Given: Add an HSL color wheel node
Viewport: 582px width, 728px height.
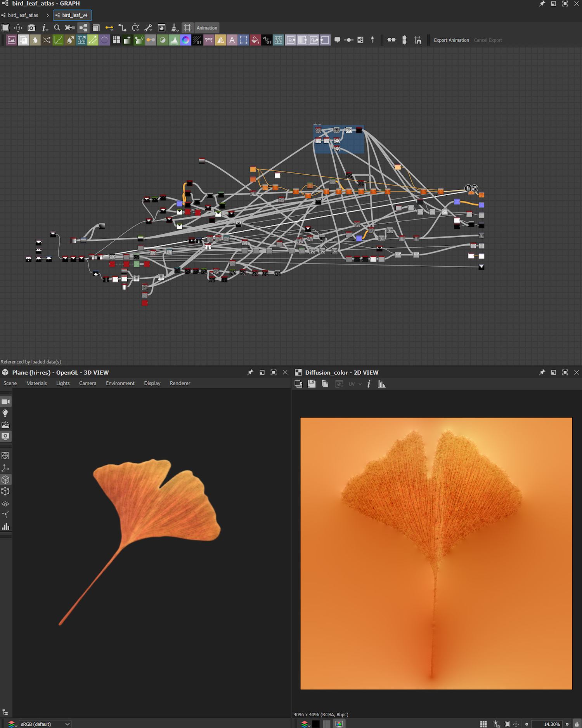Looking at the screenshot, I should click(x=185, y=40).
